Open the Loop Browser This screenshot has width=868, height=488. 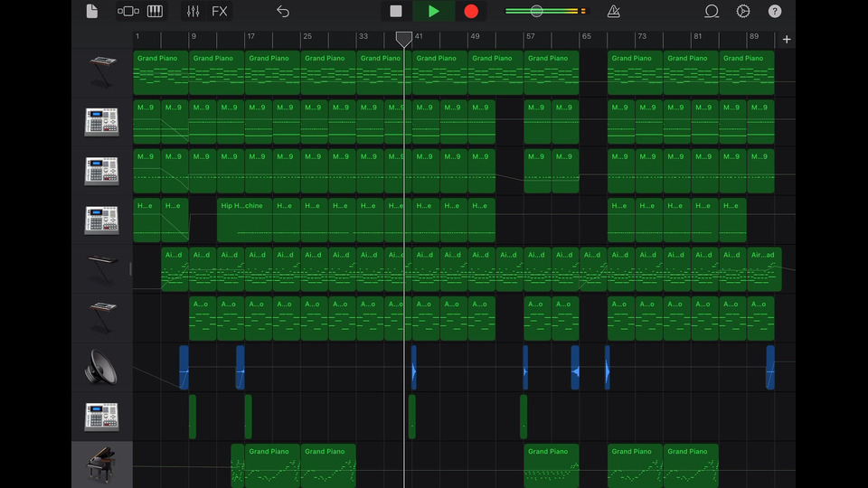(712, 12)
